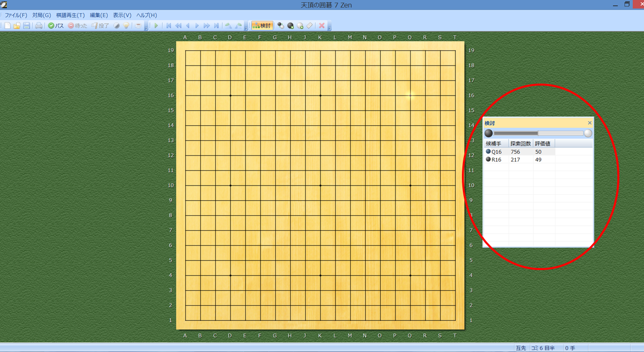
Task: Jump to first move of game record
Action: [169, 26]
